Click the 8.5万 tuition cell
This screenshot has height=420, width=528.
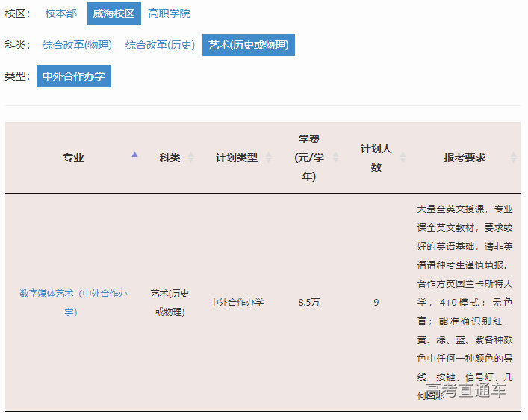click(308, 303)
